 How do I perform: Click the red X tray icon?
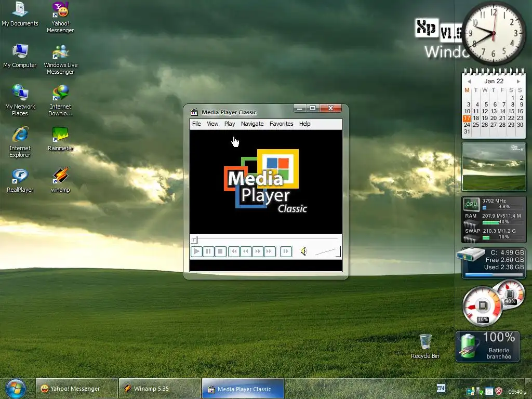point(499,392)
